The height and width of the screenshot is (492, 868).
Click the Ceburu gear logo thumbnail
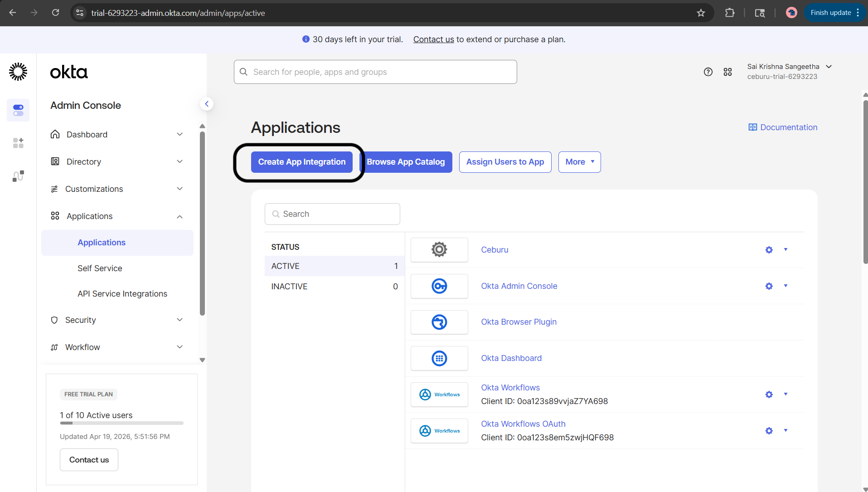tap(439, 250)
